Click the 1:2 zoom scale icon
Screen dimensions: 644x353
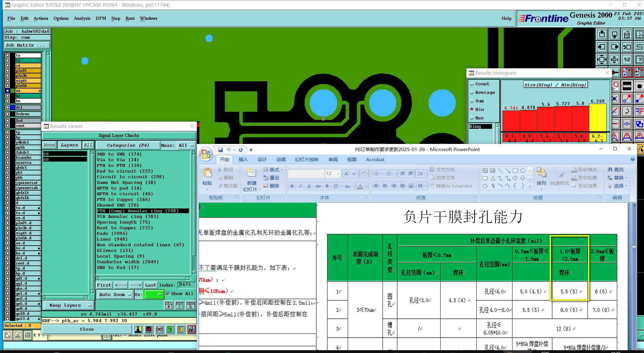coord(627,59)
